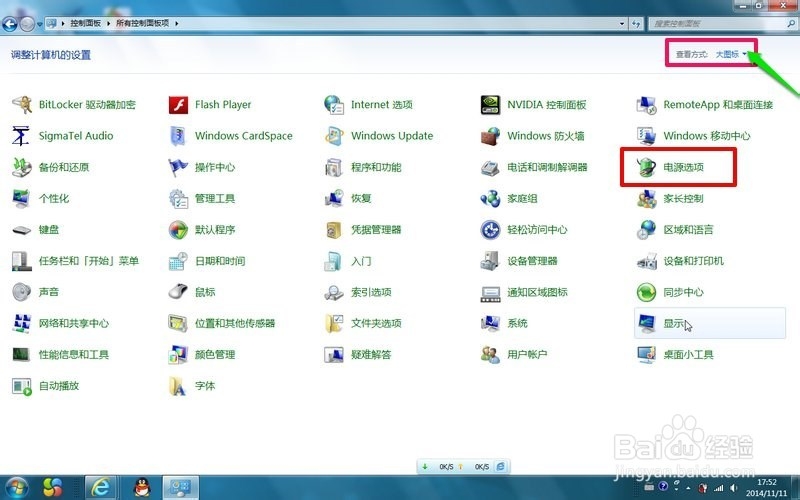
Task: Click the taskbar volume speaker icon
Action: pyautogui.click(x=733, y=487)
